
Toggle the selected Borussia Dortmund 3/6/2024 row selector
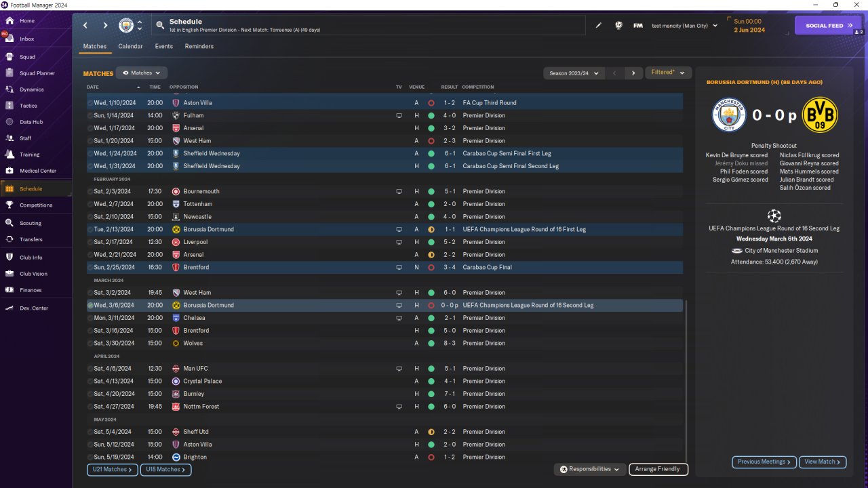coord(90,306)
